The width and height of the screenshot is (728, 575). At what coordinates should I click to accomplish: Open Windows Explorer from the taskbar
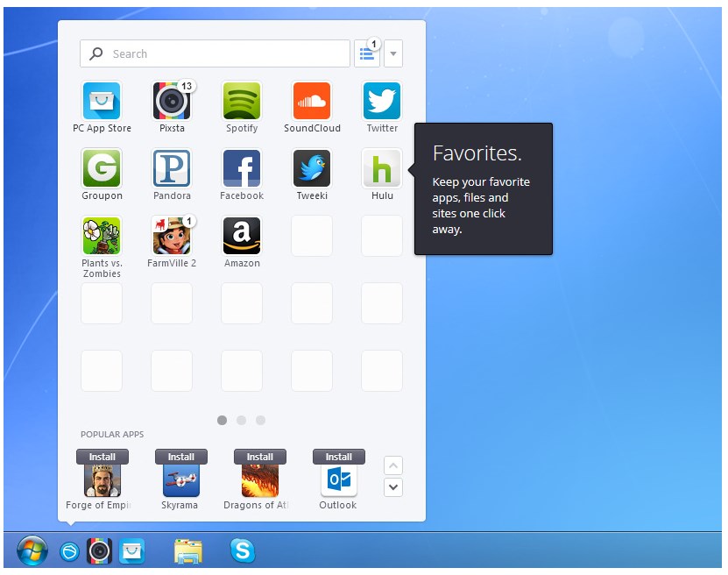[x=188, y=551]
